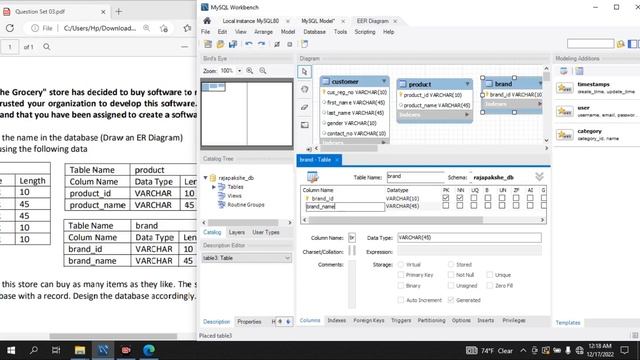Click the column grid horizontal scrollbar
Viewport: 640px width, 360px height.
click(396, 220)
